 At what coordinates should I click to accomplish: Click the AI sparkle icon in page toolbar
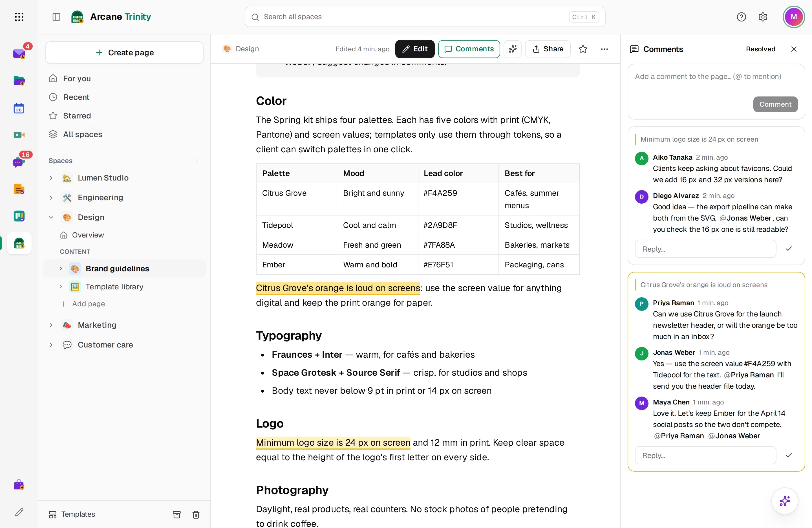(513, 49)
